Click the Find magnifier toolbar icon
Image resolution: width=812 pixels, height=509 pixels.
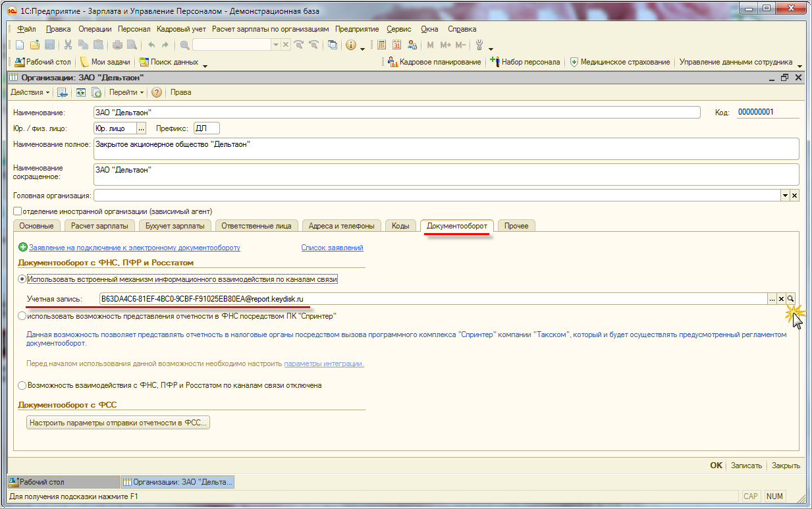point(184,45)
